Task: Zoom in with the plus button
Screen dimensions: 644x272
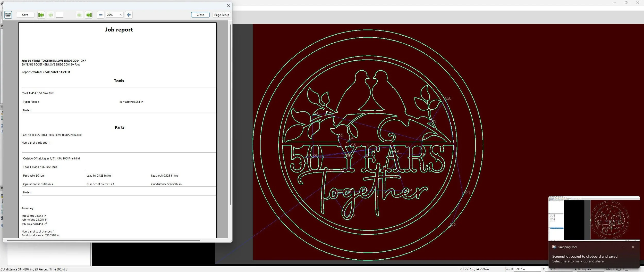Action: point(129,15)
